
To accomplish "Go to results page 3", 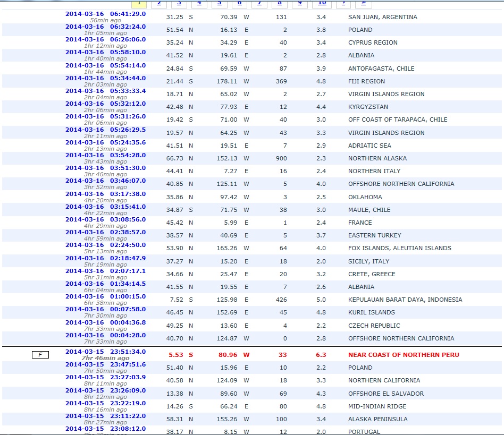I will coord(179,3).
